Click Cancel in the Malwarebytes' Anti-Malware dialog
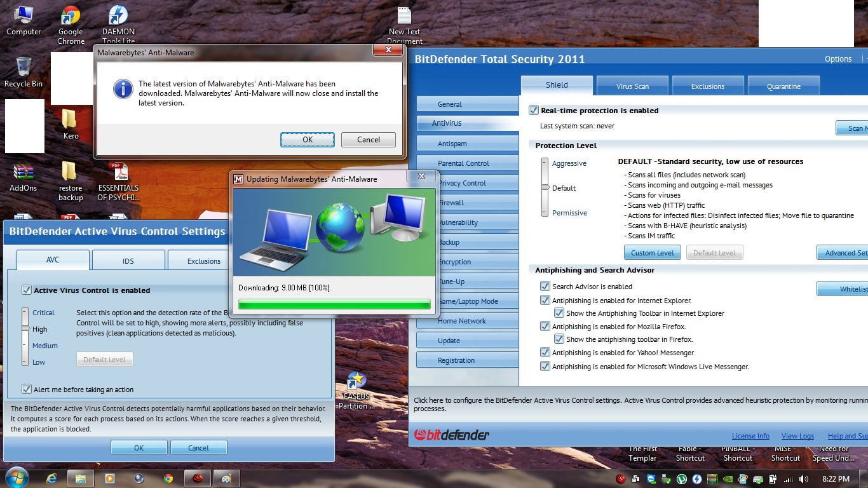The image size is (868, 488). tap(369, 140)
